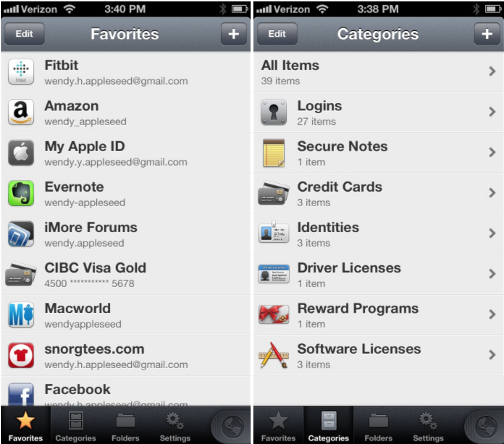Switch to Folders tab on Favorites screen
This screenshot has height=444, width=504.
125,426
